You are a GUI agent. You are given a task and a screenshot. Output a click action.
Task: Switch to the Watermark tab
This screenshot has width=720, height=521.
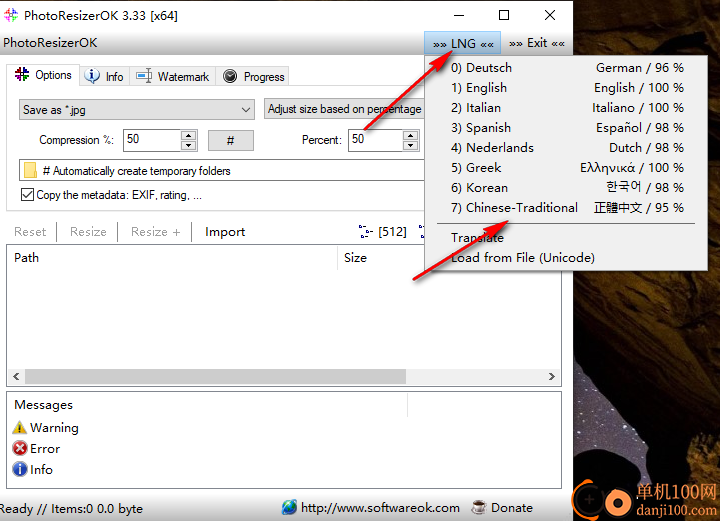click(x=173, y=76)
